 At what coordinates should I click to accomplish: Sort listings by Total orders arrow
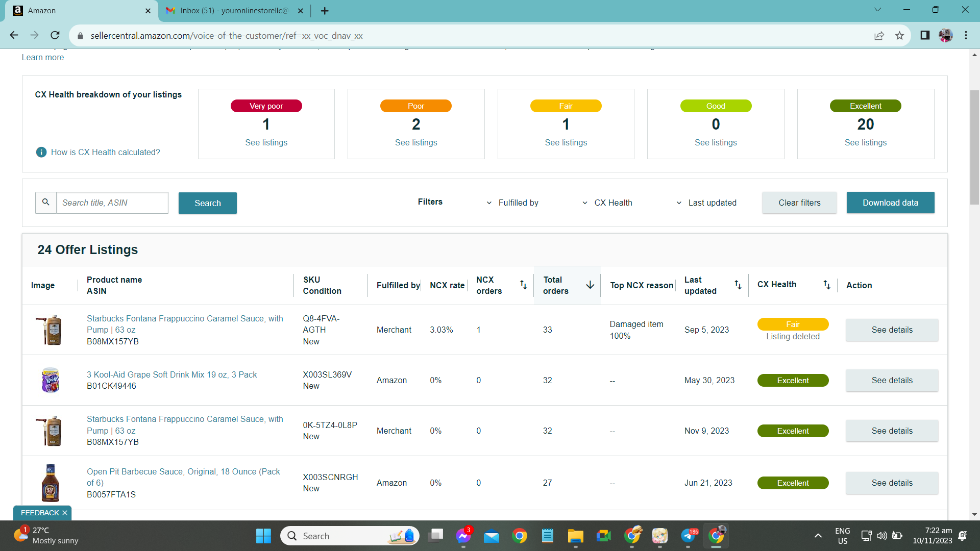590,285
